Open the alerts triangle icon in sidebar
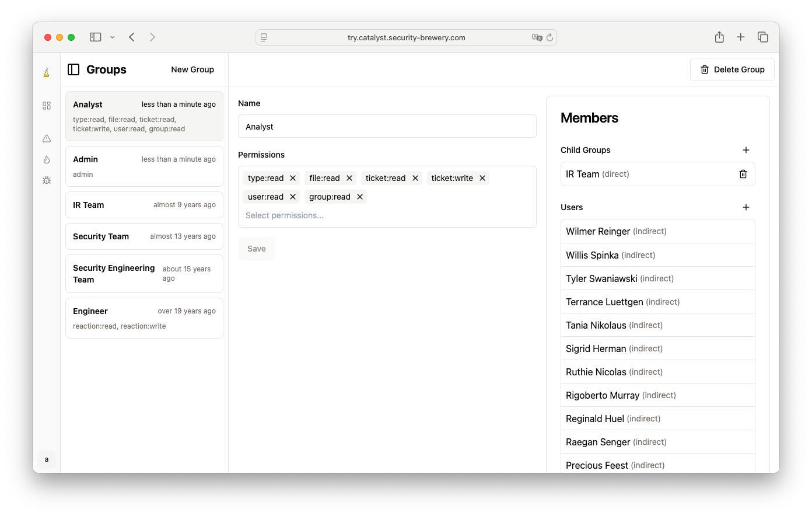Image resolution: width=812 pixels, height=516 pixels. click(x=47, y=138)
